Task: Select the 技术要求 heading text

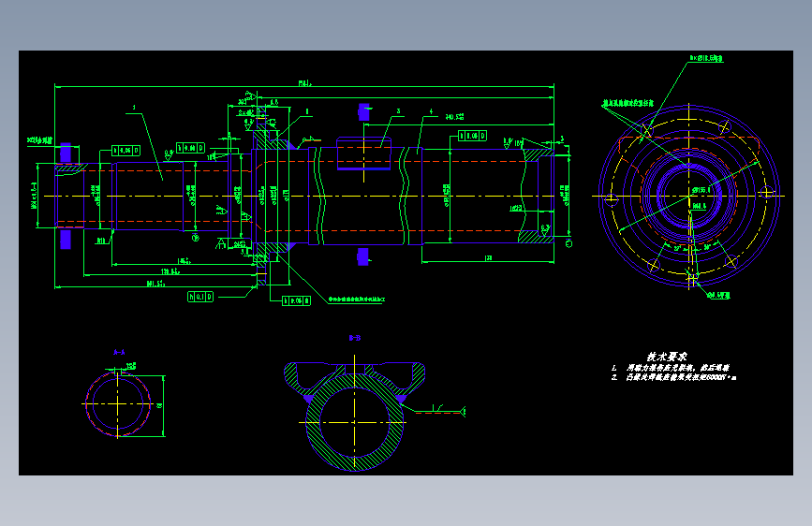Action: pos(667,357)
